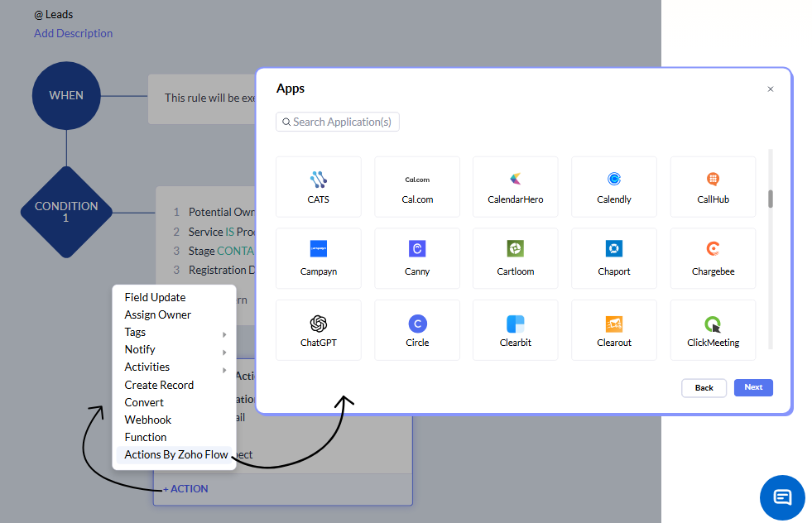
Task: Choose Convert from the action menu
Action: pyautogui.click(x=144, y=402)
